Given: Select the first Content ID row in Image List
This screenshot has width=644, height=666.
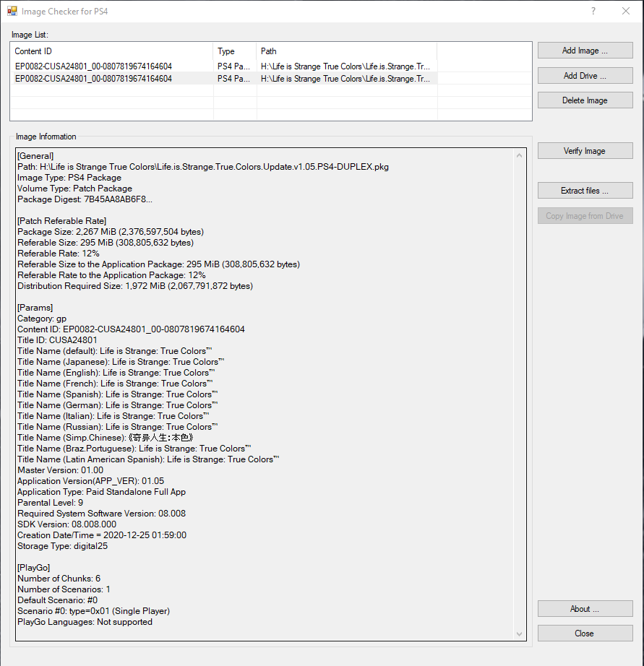Looking at the screenshot, I should pos(93,66).
